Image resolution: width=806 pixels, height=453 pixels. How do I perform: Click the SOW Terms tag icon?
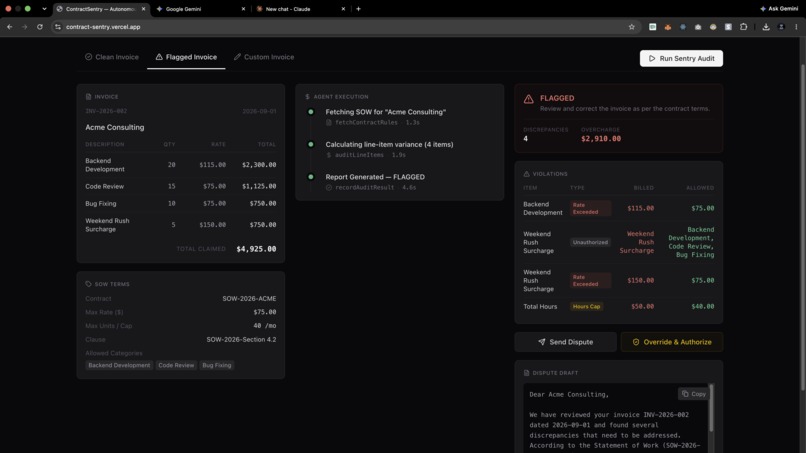[x=88, y=284]
